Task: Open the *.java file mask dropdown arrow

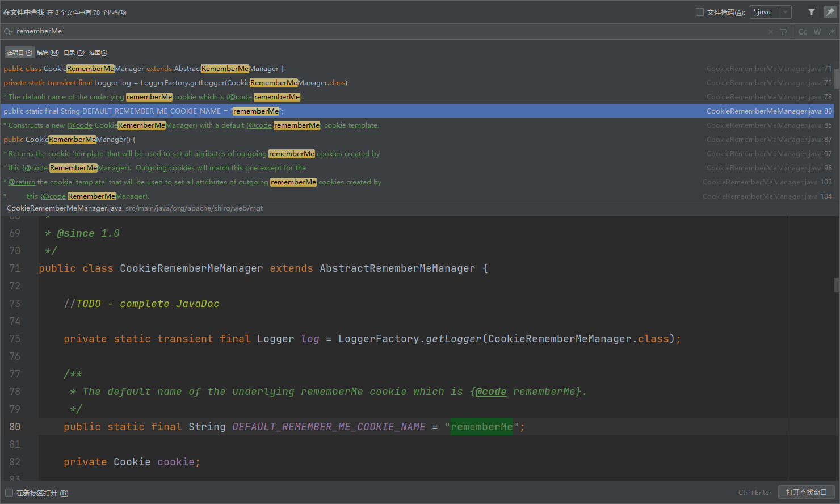Action: tap(786, 12)
